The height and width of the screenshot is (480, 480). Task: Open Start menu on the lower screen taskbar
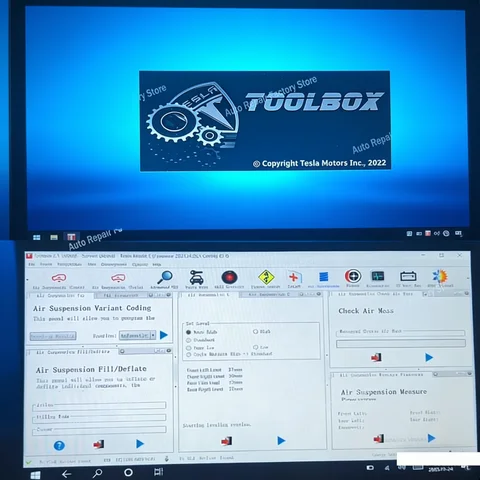[x=35, y=475]
